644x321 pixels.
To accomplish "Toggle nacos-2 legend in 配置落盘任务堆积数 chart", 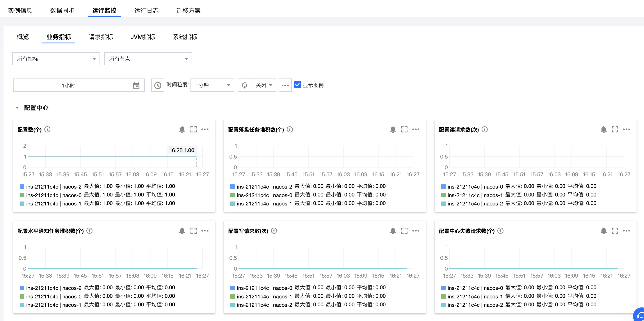I will pyautogui.click(x=261, y=187).
